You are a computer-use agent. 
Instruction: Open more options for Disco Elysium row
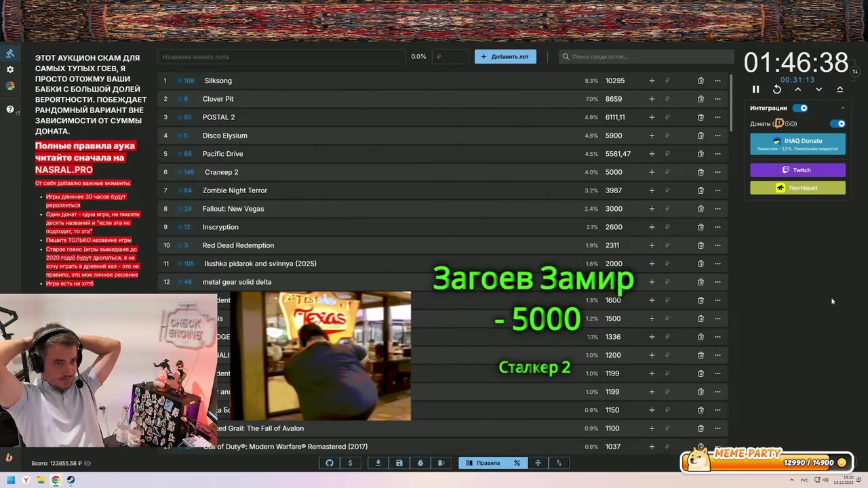(717, 136)
